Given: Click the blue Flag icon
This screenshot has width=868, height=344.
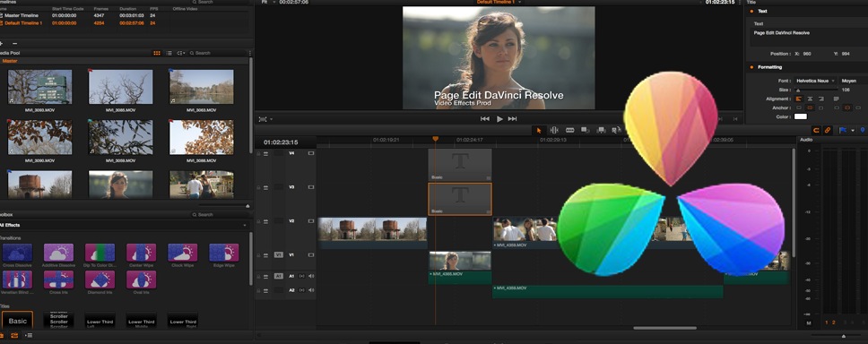Looking at the screenshot, I should pyautogui.click(x=843, y=131).
